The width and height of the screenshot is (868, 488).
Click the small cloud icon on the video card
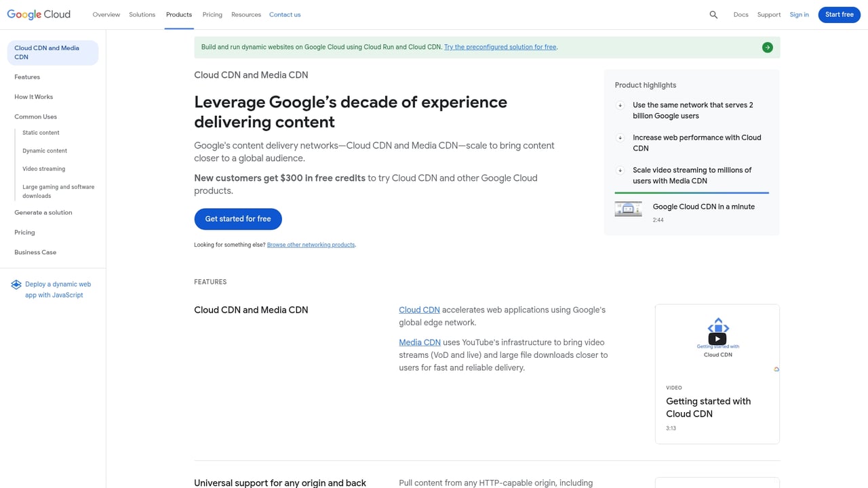pyautogui.click(x=776, y=369)
